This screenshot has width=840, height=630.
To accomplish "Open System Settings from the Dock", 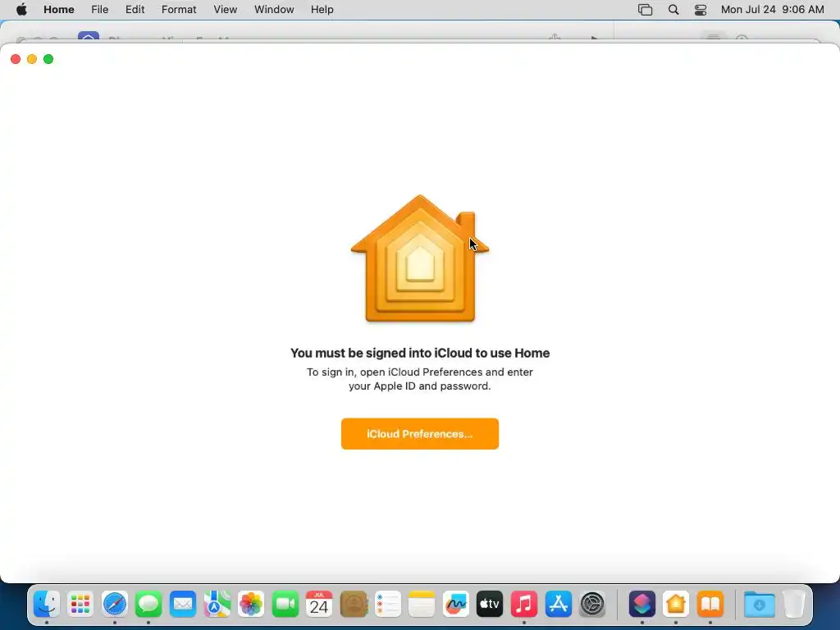I will (592, 605).
